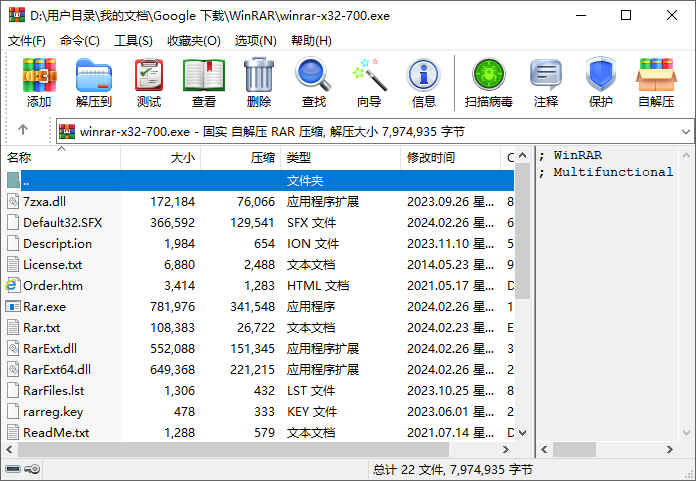Go up one folder level arrow

pyautogui.click(x=23, y=130)
